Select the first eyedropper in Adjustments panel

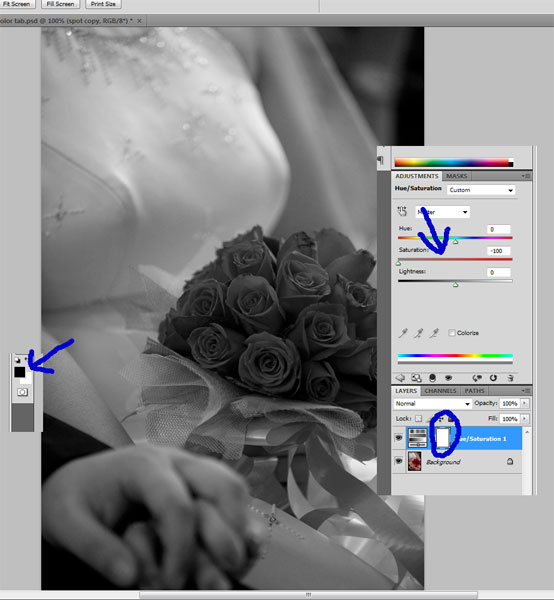coord(403,333)
